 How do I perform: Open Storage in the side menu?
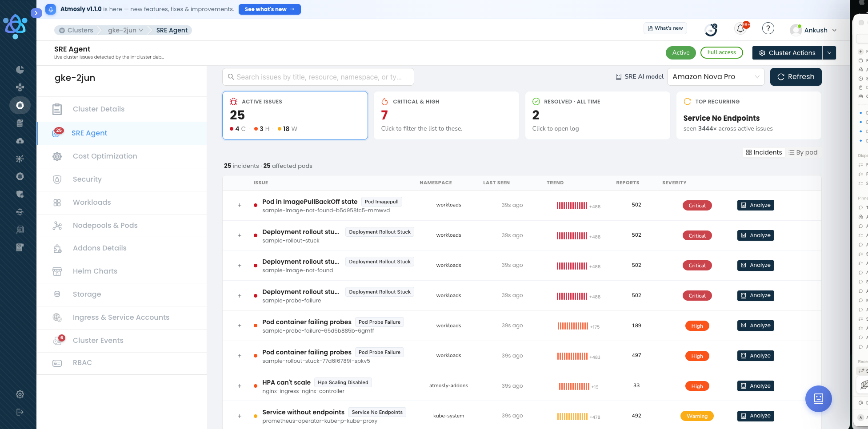[x=122, y=294]
